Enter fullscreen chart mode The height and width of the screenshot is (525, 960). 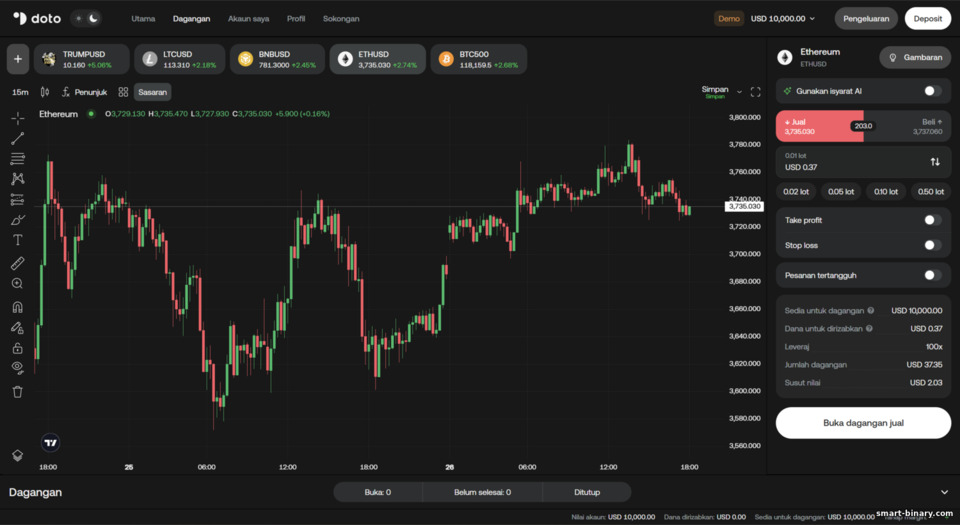[756, 92]
